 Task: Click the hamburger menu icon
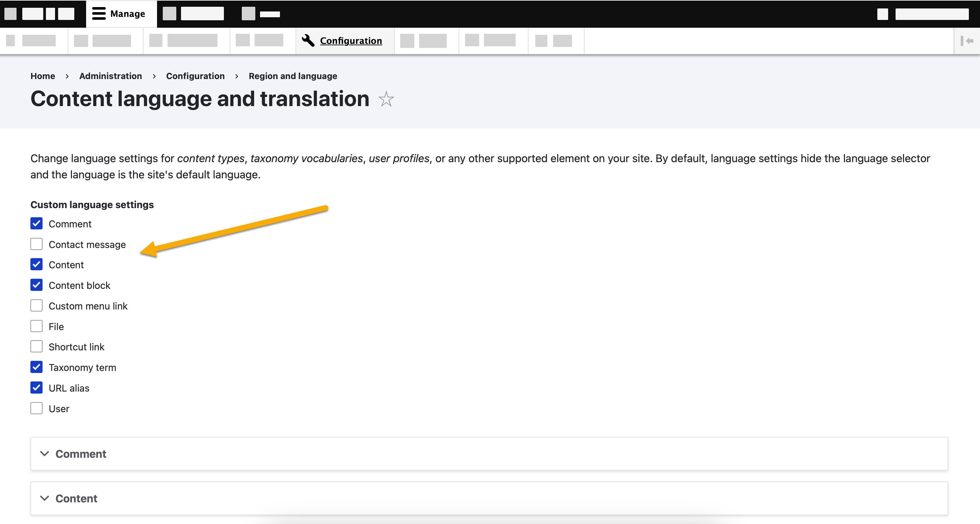[x=99, y=14]
